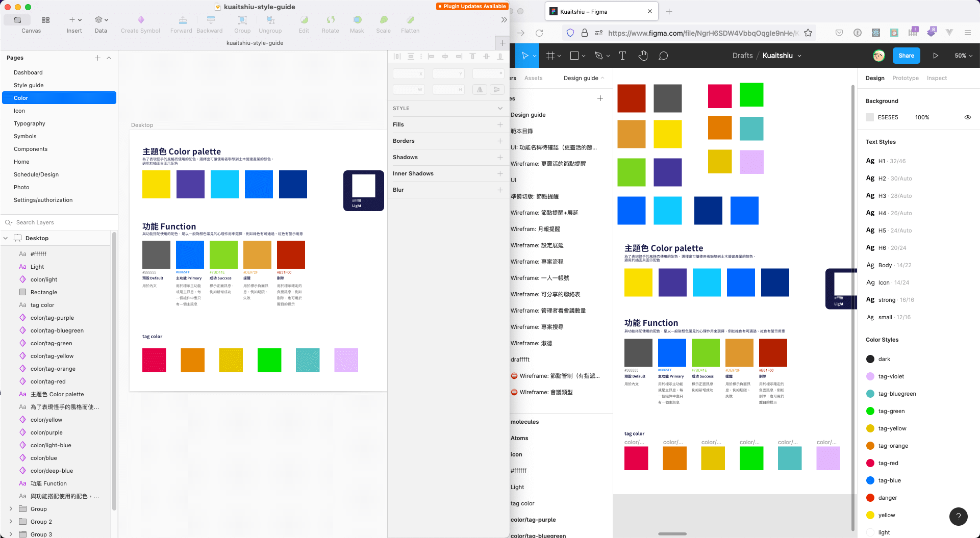The height and width of the screenshot is (538, 980).
Task: Collapse the STYLE section in Sketch inspector
Action: [x=500, y=108]
